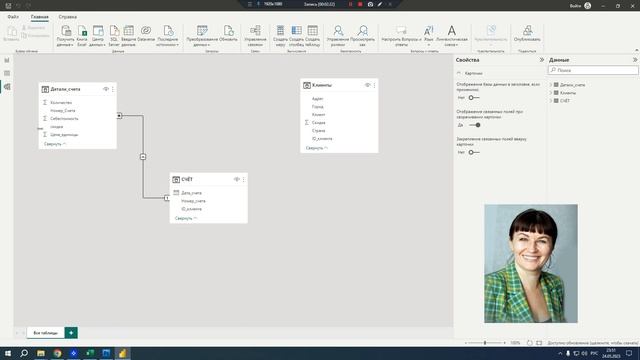Open more options for Детали_счета table

click(x=113, y=89)
